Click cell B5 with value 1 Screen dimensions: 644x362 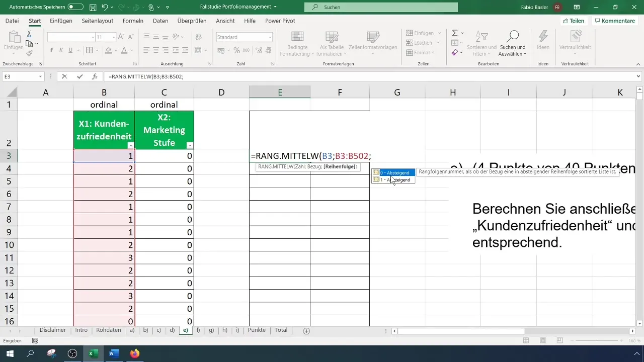104,182
